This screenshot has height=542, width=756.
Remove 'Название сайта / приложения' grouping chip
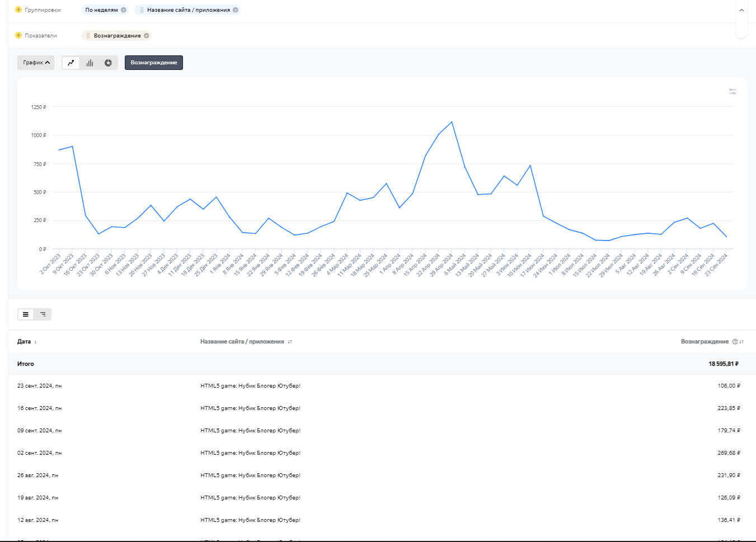pos(236,10)
